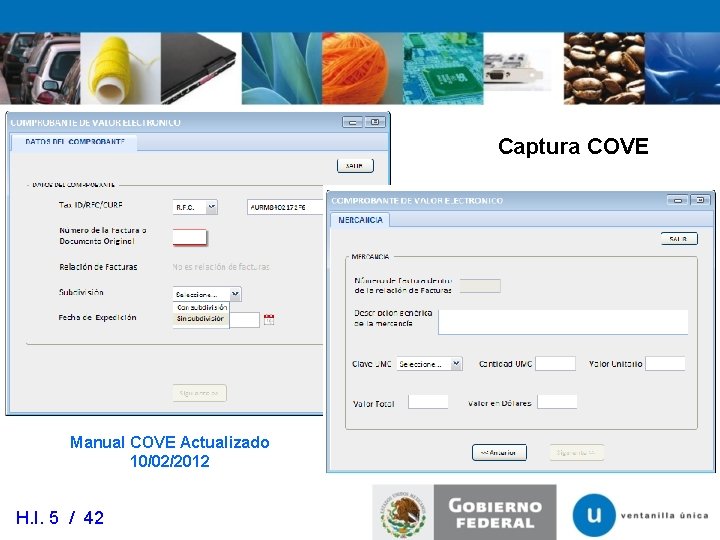Click the circuit board banner image
720x540 pixels.
pos(443,68)
